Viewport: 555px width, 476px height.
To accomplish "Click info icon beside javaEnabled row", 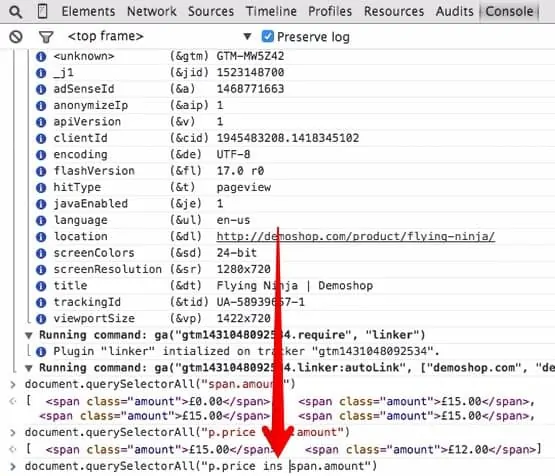I will click(41, 204).
